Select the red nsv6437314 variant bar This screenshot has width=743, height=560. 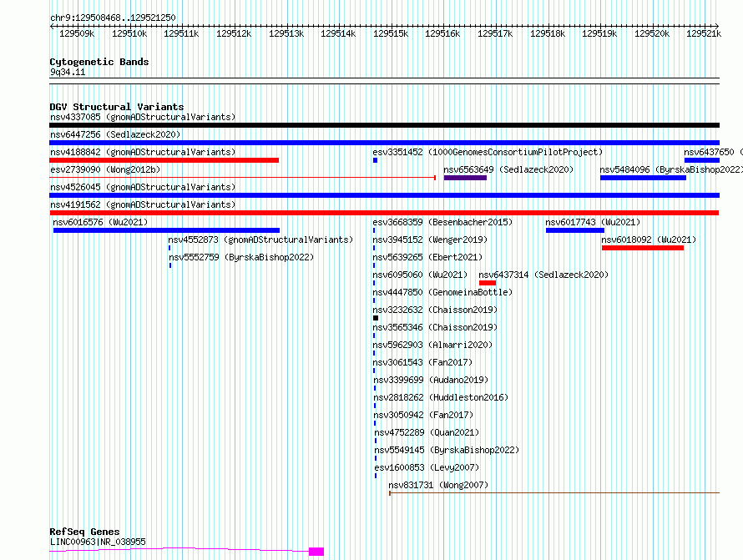coord(488,283)
